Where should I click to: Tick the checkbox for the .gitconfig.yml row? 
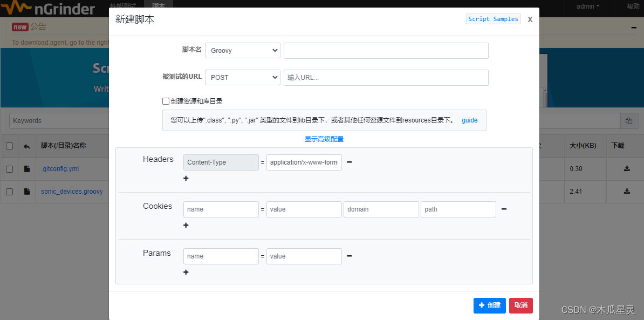(9, 169)
